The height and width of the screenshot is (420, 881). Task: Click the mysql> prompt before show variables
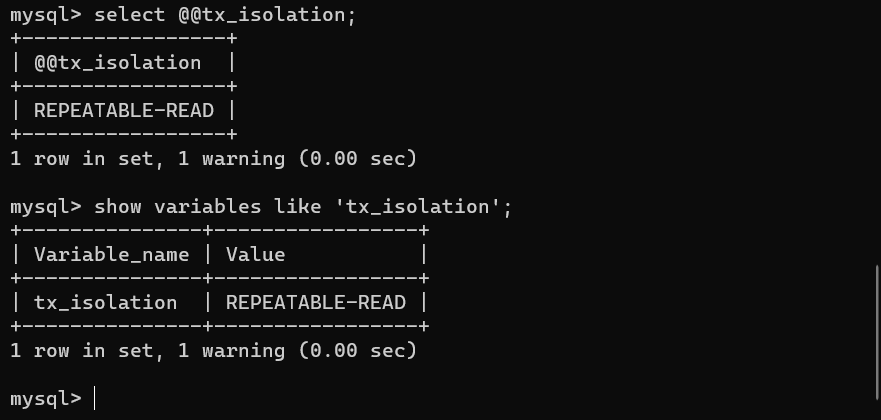pos(46,207)
